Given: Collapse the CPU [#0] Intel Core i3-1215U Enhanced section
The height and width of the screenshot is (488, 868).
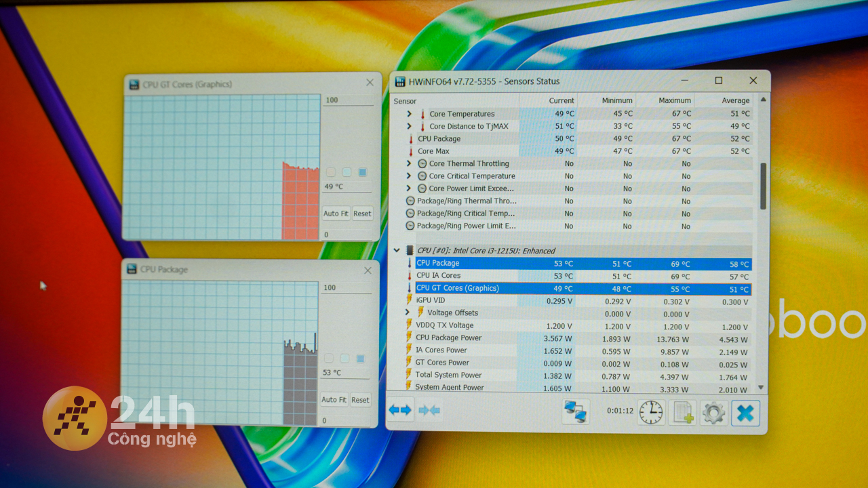Looking at the screenshot, I should (397, 250).
